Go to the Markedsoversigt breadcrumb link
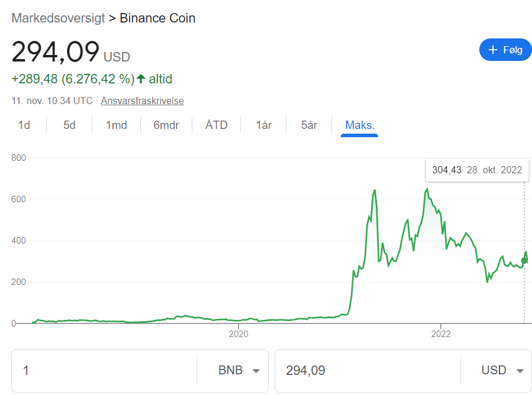Screen dimensions: 532x395 57,18
